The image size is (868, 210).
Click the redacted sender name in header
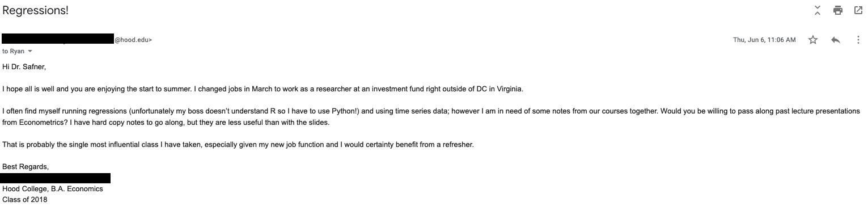click(x=58, y=39)
